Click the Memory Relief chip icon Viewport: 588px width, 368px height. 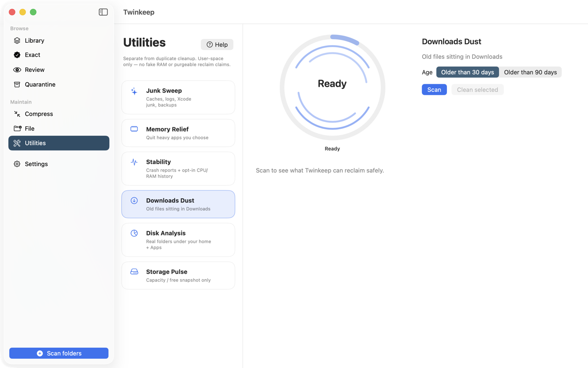134,129
